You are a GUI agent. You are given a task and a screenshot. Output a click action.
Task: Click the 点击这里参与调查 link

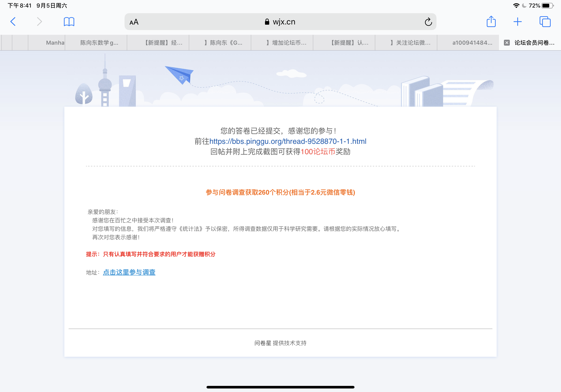[129, 272]
